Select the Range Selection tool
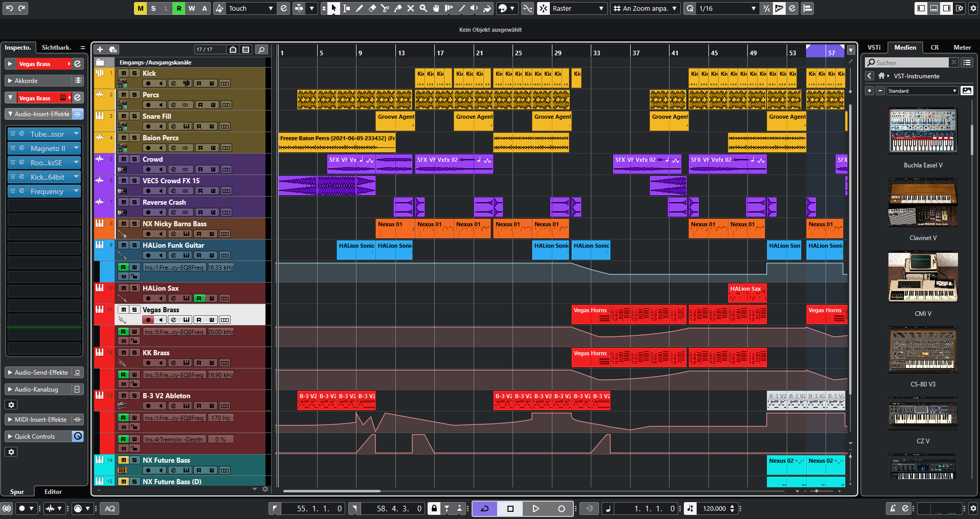The height and width of the screenshot is (519, 980). click(346, 8)
